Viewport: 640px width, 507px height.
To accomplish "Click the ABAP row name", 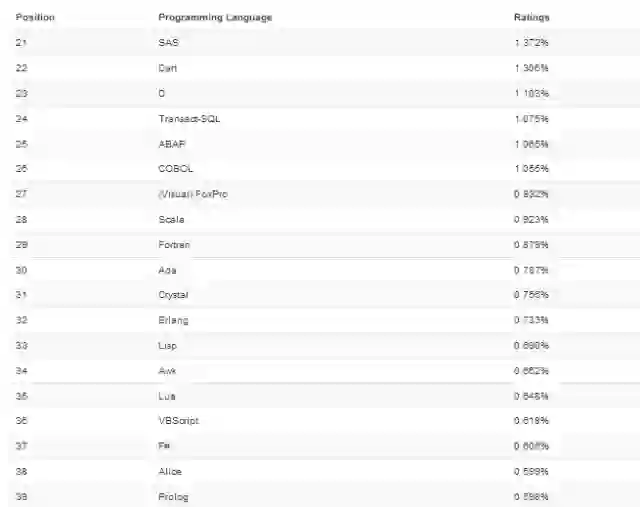I will [x=172, y=144].
